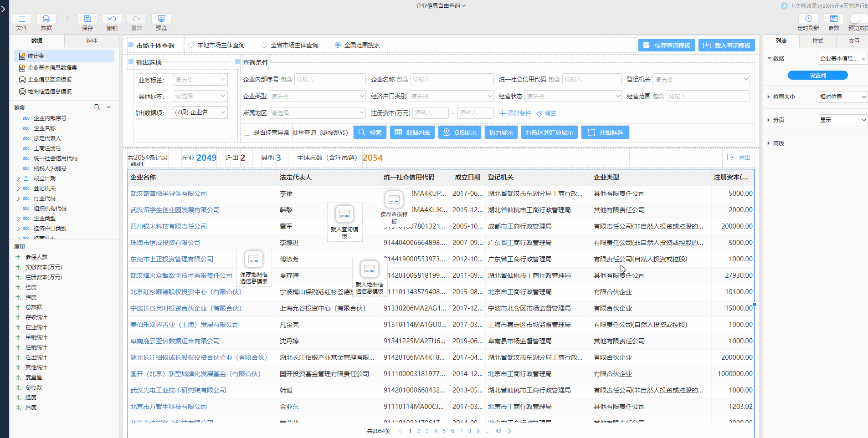This screenshot has width=868, height=438.
Task: Open the Preview (预览) icon
Action: [x=161, y=19]
